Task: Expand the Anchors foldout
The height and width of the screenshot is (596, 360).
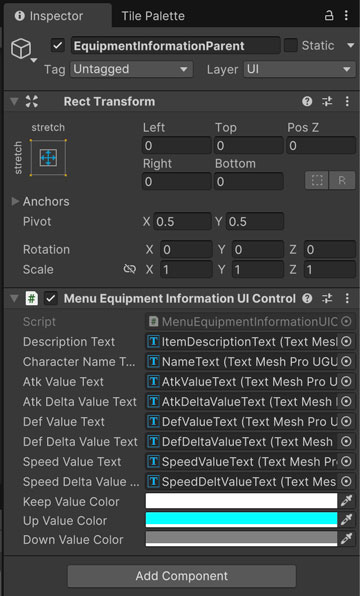Action: point(15,201)
